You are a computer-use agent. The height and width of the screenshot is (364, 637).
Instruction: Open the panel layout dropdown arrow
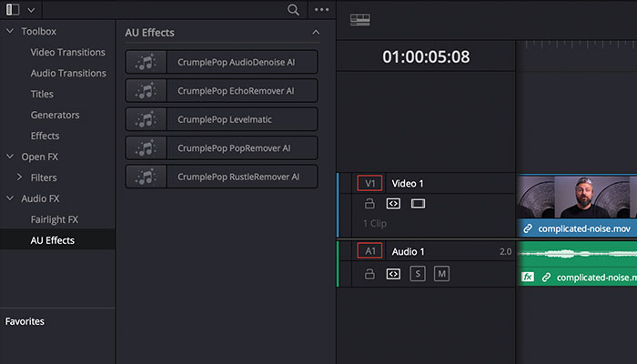[31, 10]
